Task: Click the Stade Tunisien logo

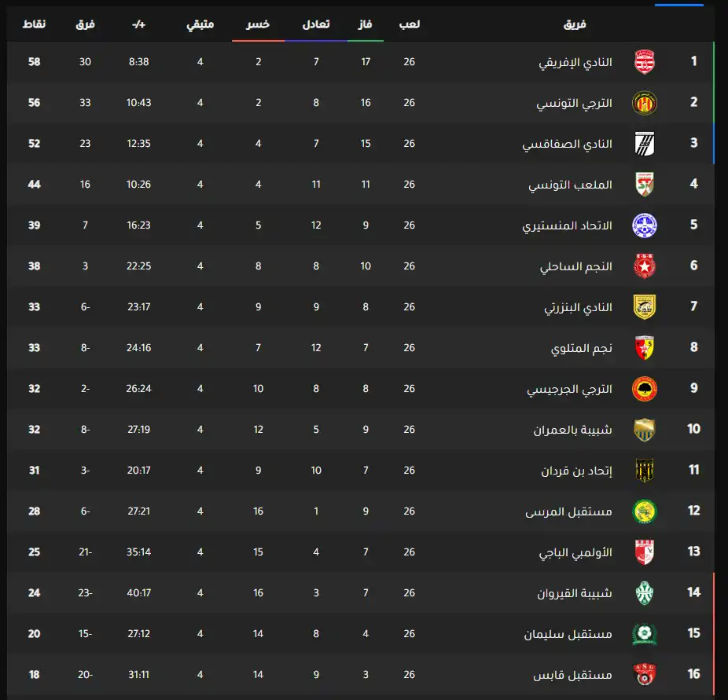Action: click(644, 184)
